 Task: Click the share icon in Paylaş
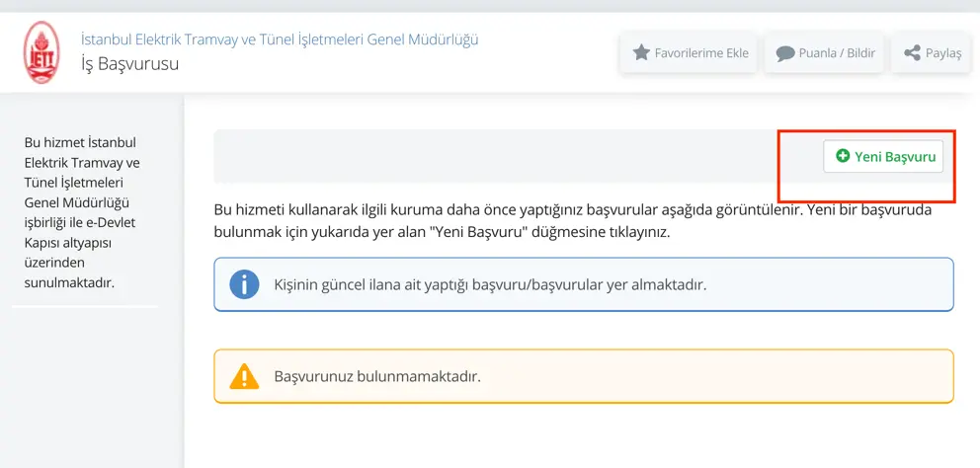[912, 52]
